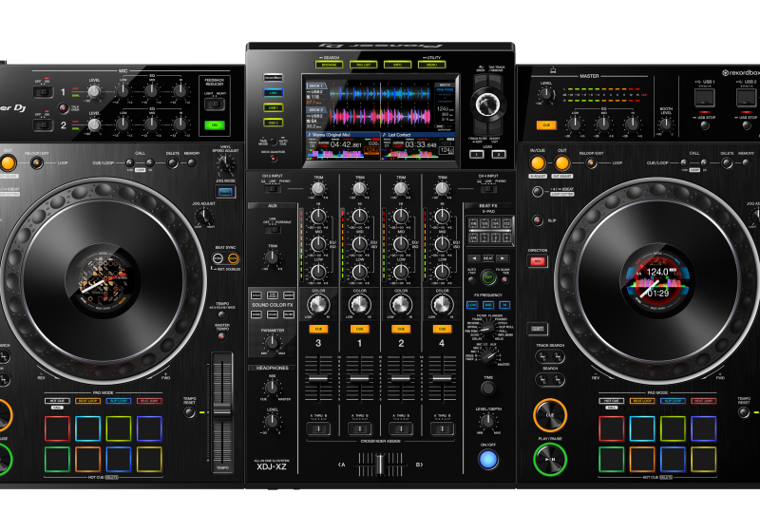
Task: Click the left deck BEAT SYNC MASTER button
Action: 234,258
